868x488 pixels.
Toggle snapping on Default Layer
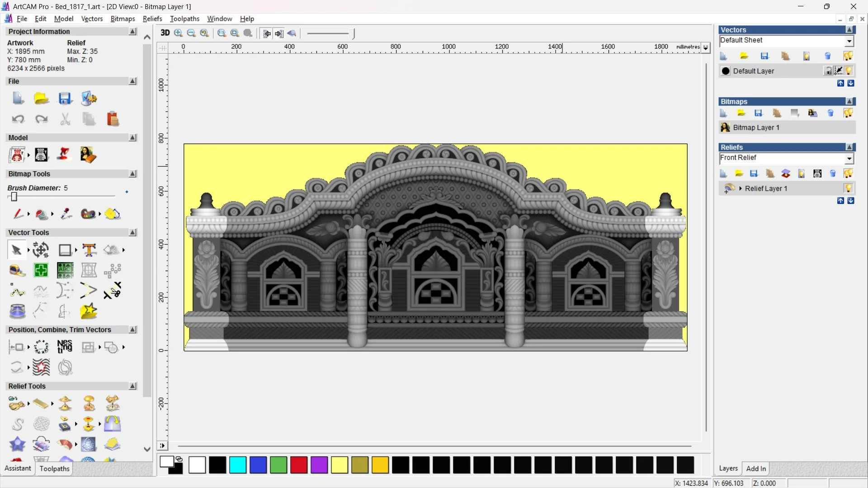[x=839, y=71]
